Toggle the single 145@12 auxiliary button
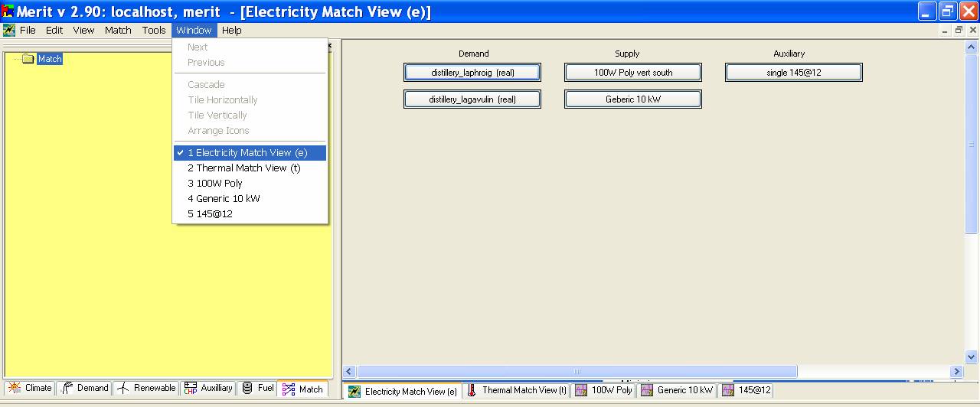 click(793, 73)
